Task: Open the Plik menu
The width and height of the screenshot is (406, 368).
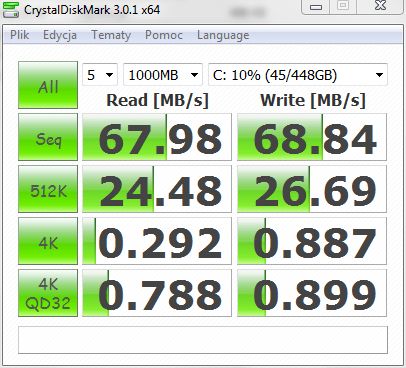Action: (19, 35)
